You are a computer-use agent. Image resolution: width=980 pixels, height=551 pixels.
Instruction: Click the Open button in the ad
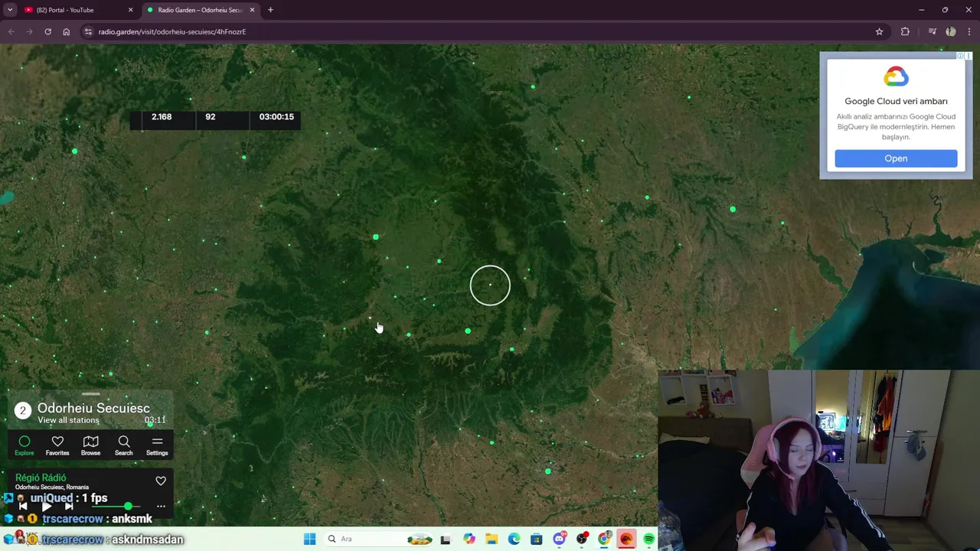[896, 158]
